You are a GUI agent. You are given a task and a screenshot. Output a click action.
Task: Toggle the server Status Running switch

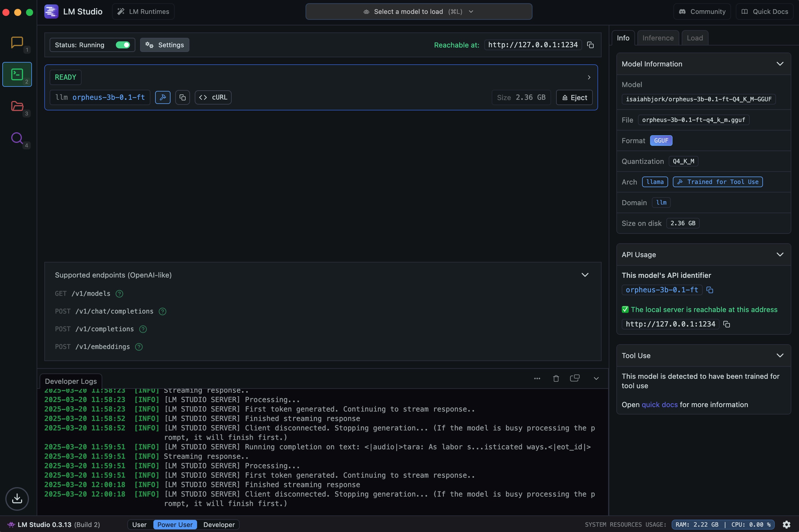[123, 45]
